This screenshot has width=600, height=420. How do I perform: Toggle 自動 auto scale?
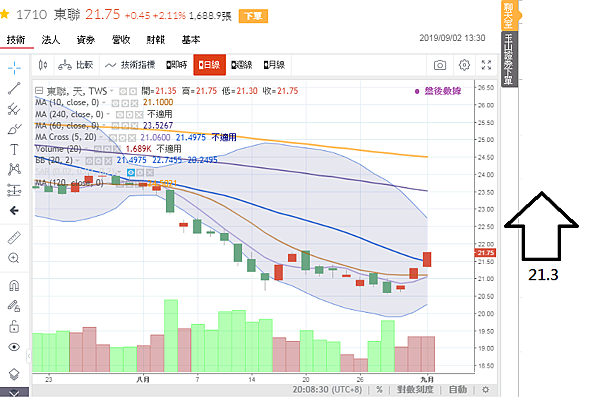click(458, 390)
